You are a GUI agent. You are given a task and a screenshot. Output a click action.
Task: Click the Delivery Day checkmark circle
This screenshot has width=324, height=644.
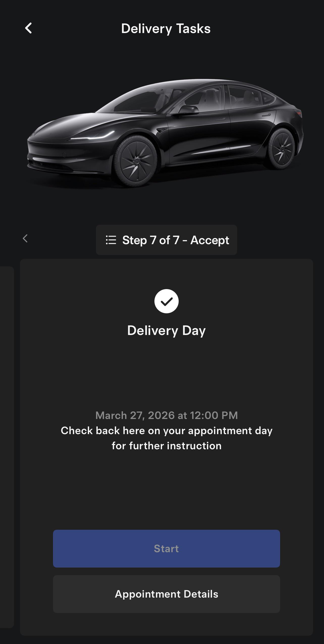tap(166, 301)
